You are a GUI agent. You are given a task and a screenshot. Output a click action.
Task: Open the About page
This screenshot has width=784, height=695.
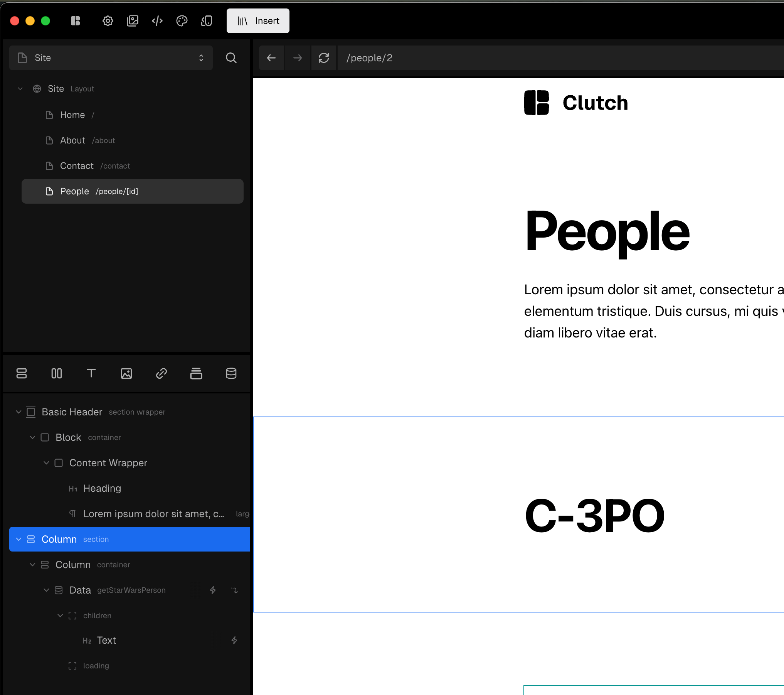(x=133, y=140)
